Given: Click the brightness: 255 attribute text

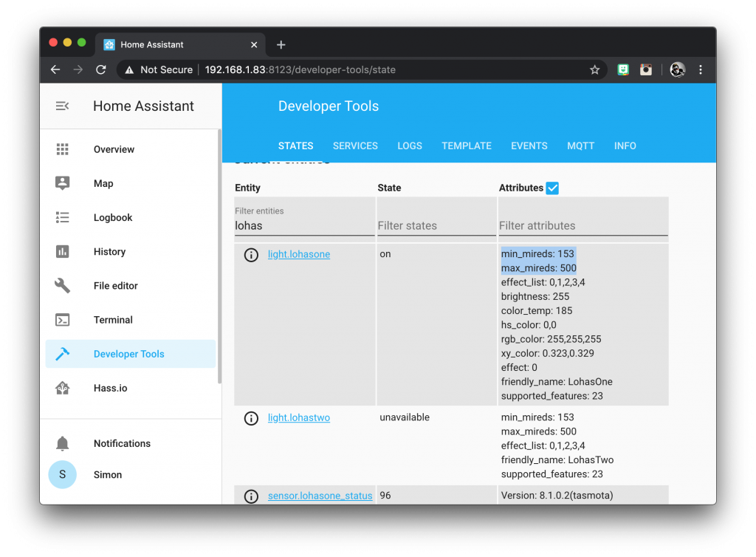Looking at the screenshot, I should pos(535,296).
